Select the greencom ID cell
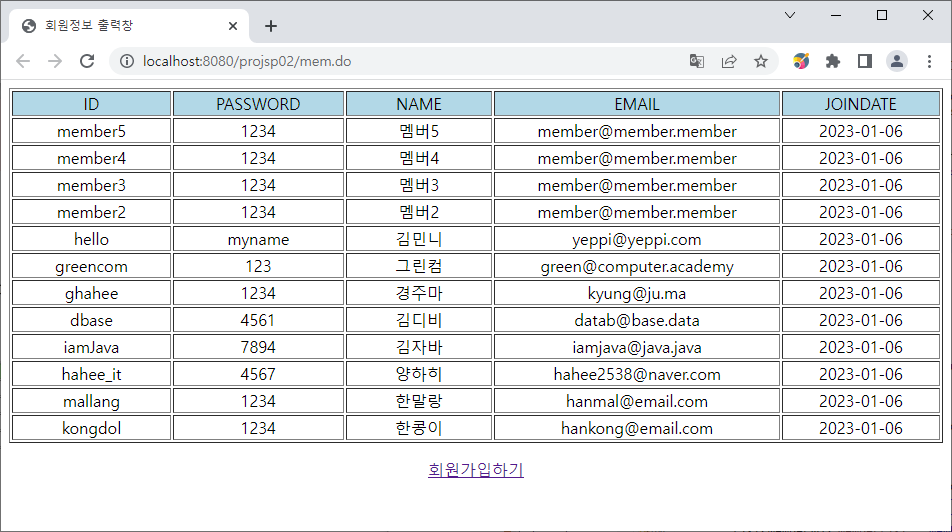Viewport: 952px width, 532px height. (91, 266)
